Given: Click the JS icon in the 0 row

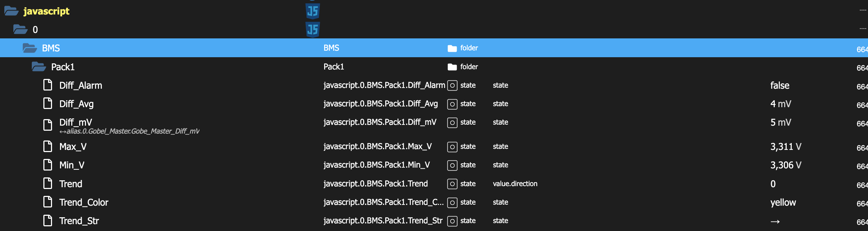Looking at the screenshot, I should pyautogui.click(x=313, y=29).
